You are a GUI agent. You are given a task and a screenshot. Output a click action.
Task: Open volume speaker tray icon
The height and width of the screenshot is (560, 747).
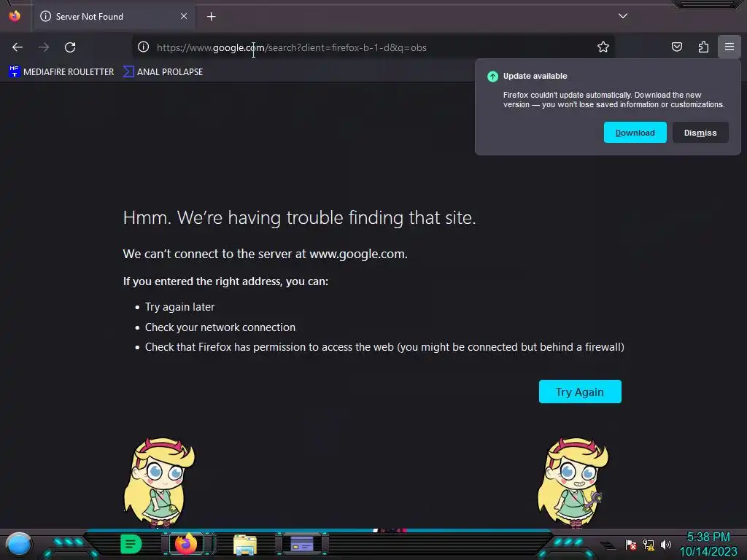665,545
